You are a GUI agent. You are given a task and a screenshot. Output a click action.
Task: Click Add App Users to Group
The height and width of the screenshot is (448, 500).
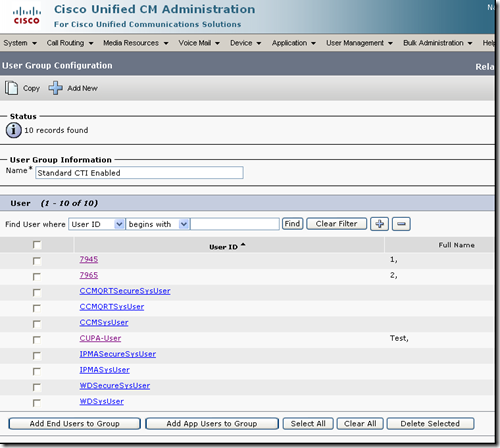pos(212,424)
